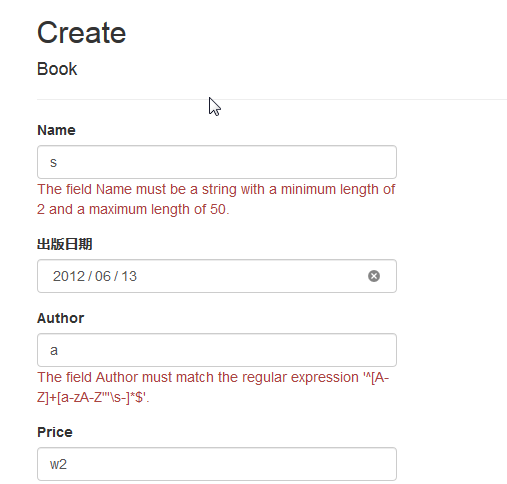The height and width of the screenshot is (484, 507).
Task: Click the Create page heading
Action: tap(82, 33)
